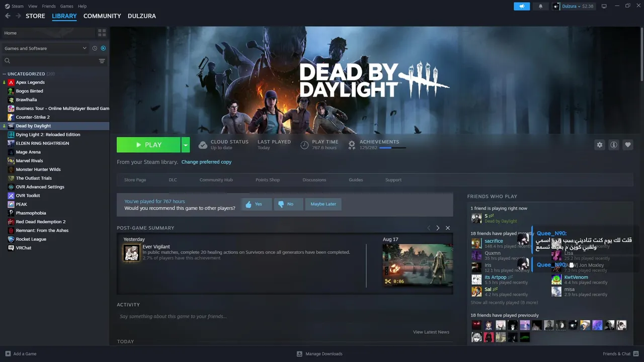Show all recently played friends
The width and height of the screenshot is (644, 362).
tap(504, 303)
